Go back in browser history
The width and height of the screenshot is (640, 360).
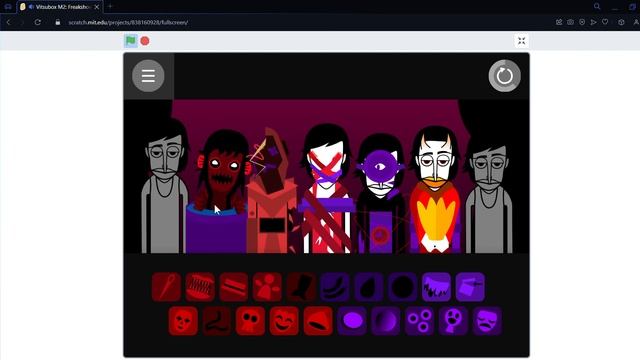pyautogui.click(x=9, y=22)
